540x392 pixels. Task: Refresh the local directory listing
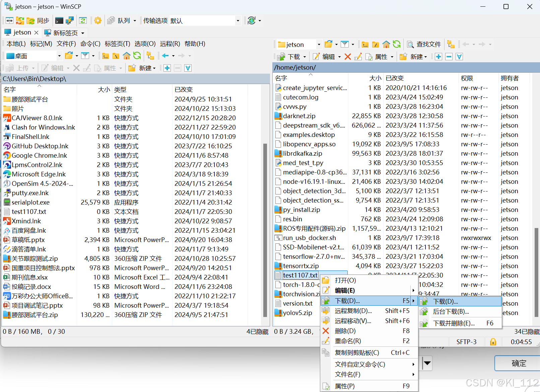click(x=137, y=56)
